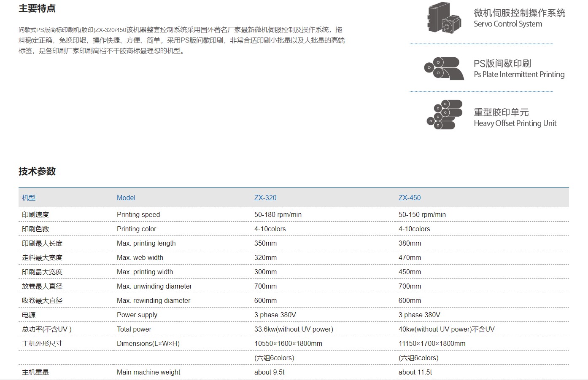Select the Max. rewinding diameter label
The width and height of the screenshot is (588, 380).
(154, 300)
